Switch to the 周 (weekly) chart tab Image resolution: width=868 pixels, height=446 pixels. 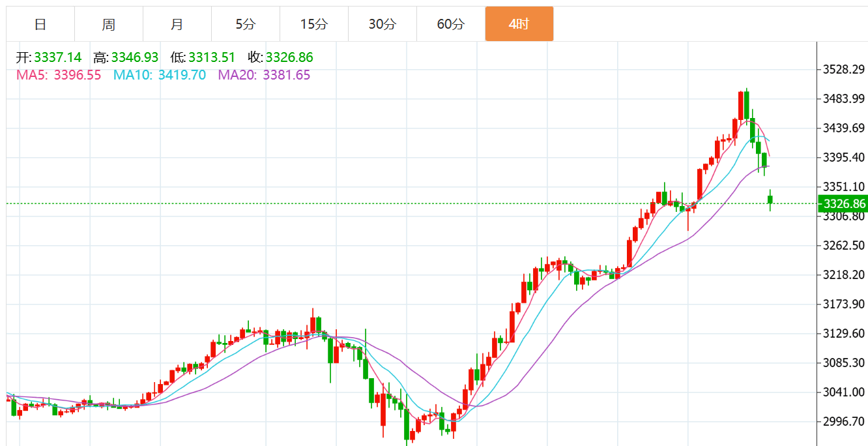[109, 24]
